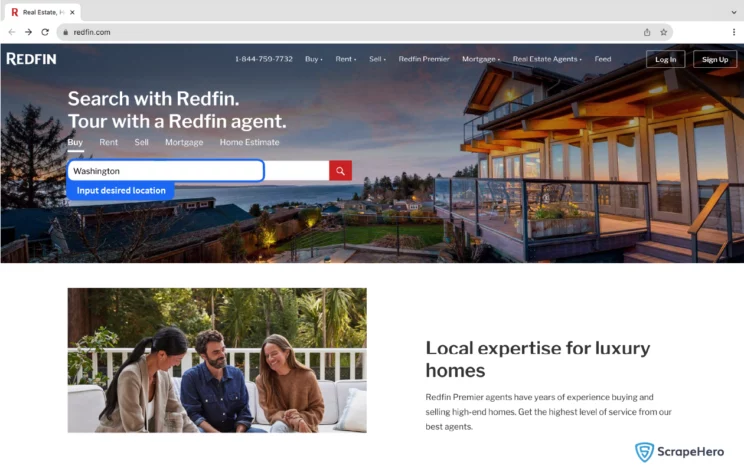The height and width of the screenshot is (472, 744).
Task: Switch to the Sell search tab
Action: coord(141,142)
